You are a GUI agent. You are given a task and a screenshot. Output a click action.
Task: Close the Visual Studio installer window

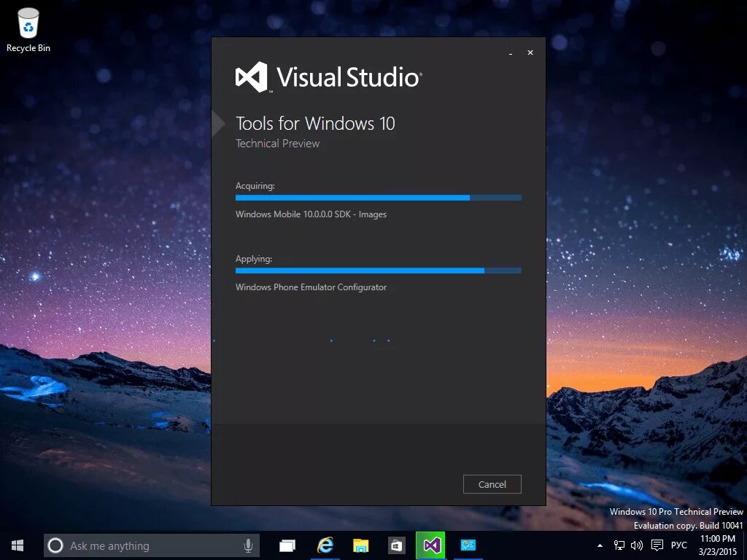[x=530, y=52]
